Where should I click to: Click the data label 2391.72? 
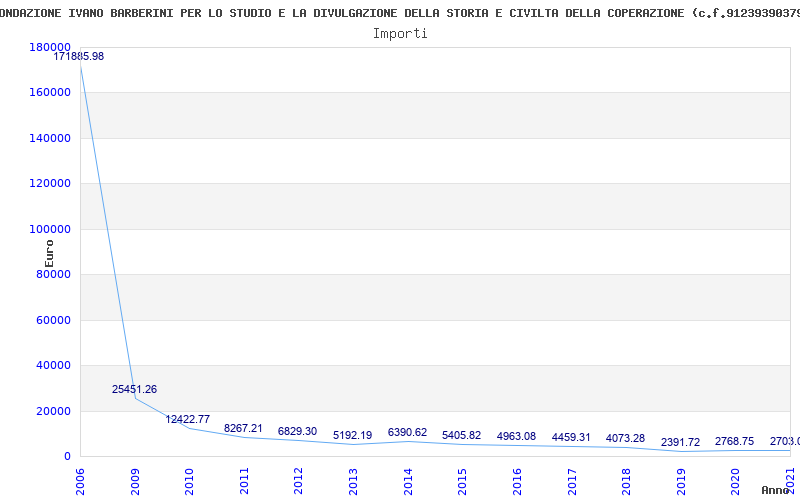pyautogui.click(x=681, y=442)
